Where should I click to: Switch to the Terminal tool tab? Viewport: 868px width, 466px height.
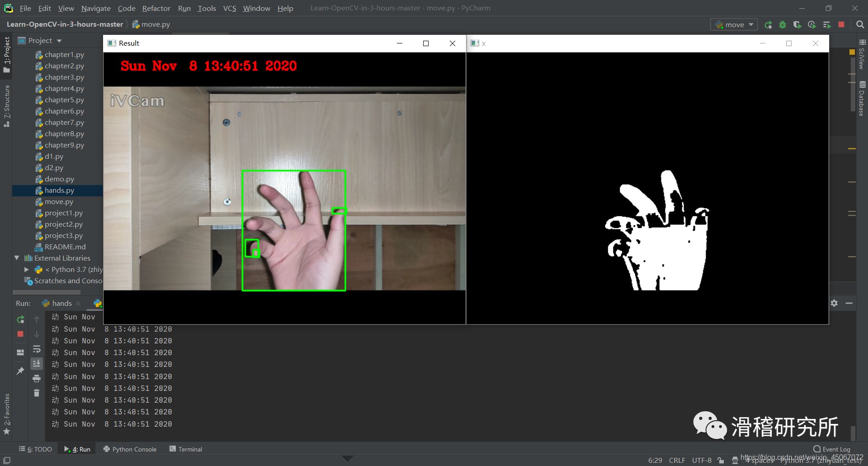coord(185,449)
